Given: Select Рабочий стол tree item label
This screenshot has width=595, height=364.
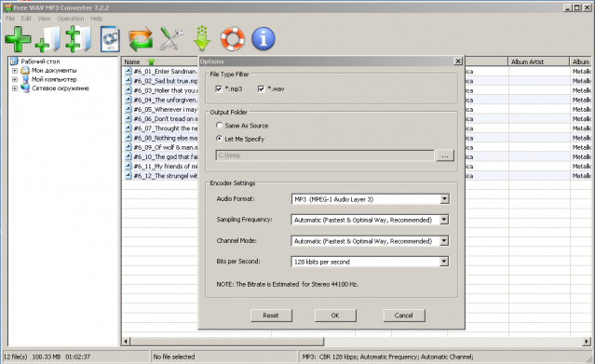Looking at the screenshot, I should [x=40, y=61].
